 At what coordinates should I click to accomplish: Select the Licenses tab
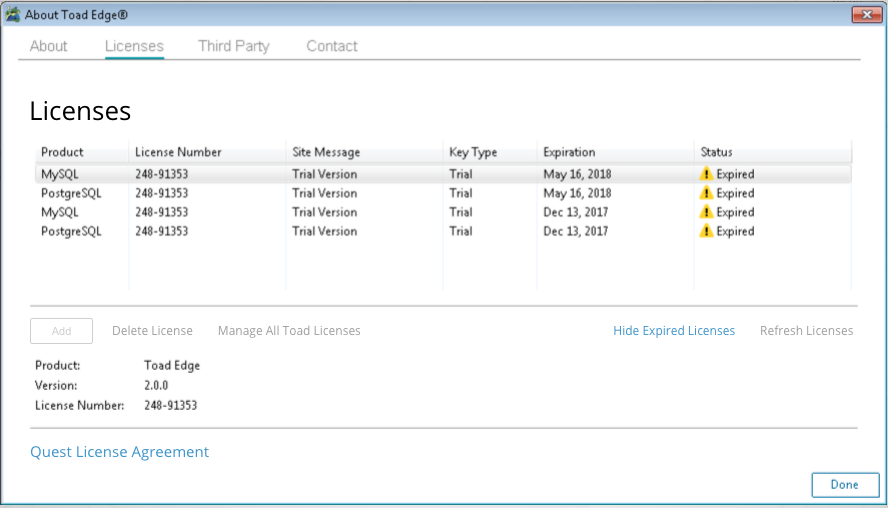click(x=134, y=46)
